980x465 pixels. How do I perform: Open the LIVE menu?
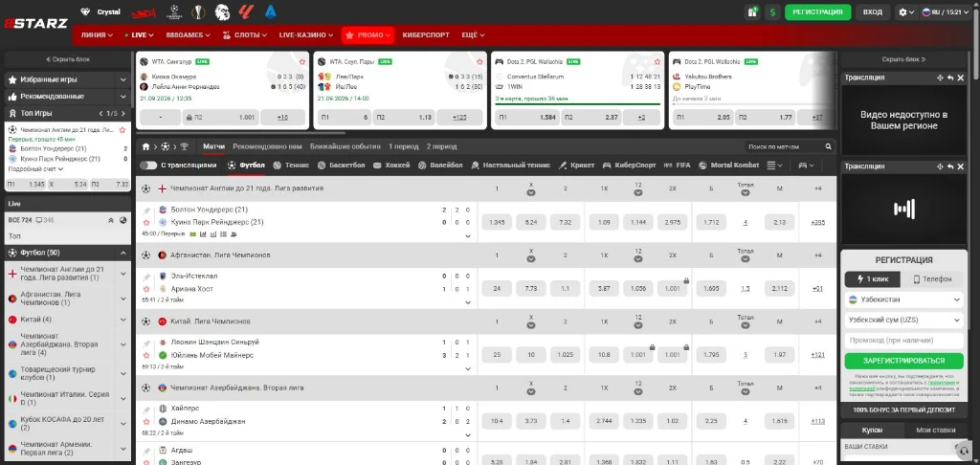click(140, 35)
